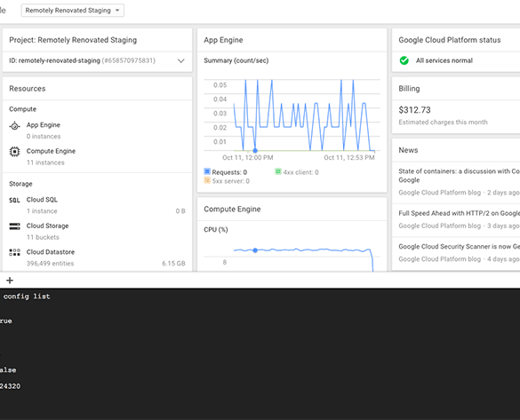Open the All services normal status
This screenshot has width=520, height=420.
click(x=444, y=60)
